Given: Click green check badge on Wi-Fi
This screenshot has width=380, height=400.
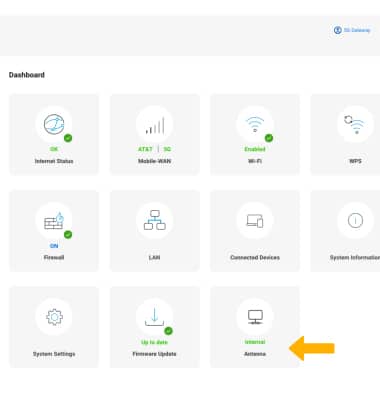Looking at the screenshot, I should pos(269,138).
